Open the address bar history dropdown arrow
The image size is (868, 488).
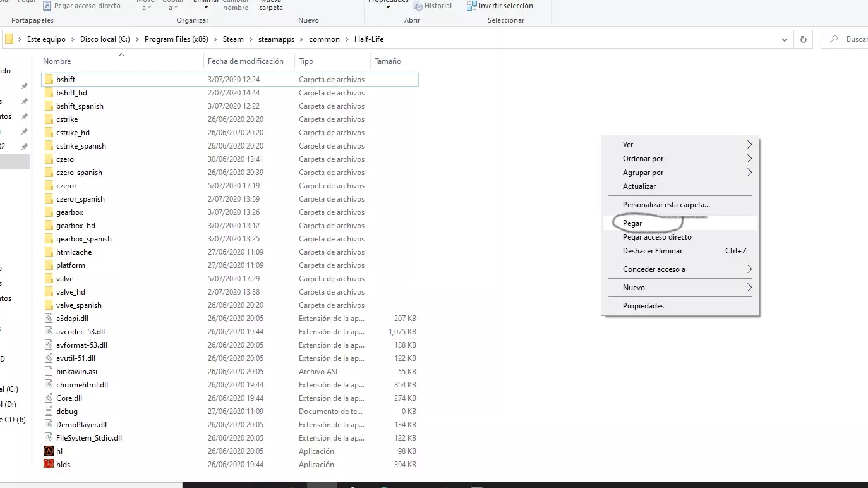785,39
